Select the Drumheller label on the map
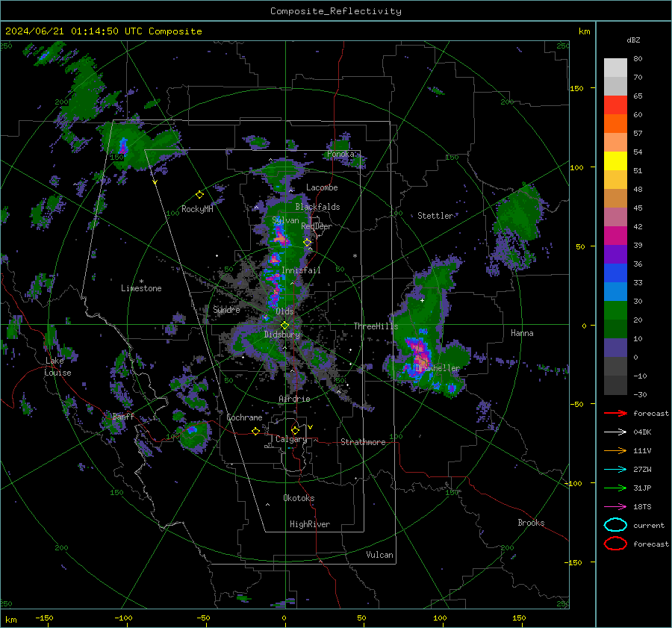672x628 pixels. (x=438, y=368)
